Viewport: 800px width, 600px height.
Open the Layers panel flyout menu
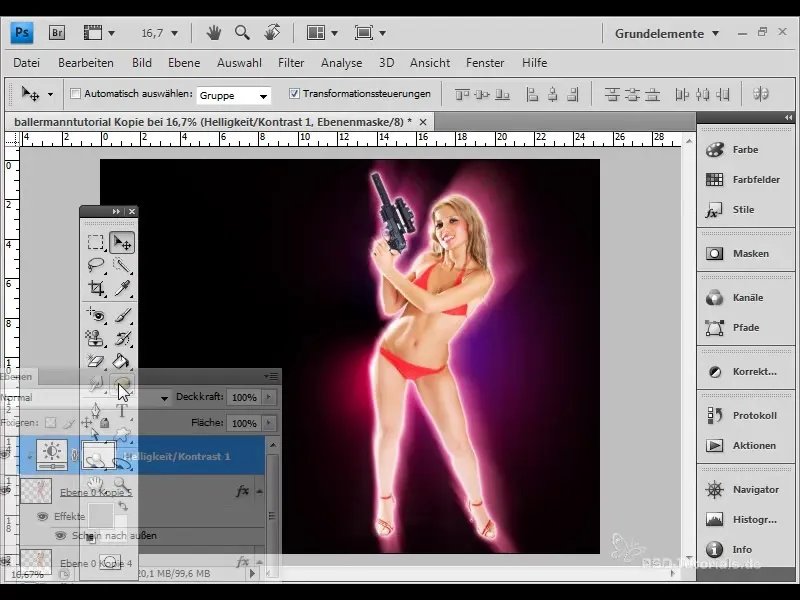(271, 377)
